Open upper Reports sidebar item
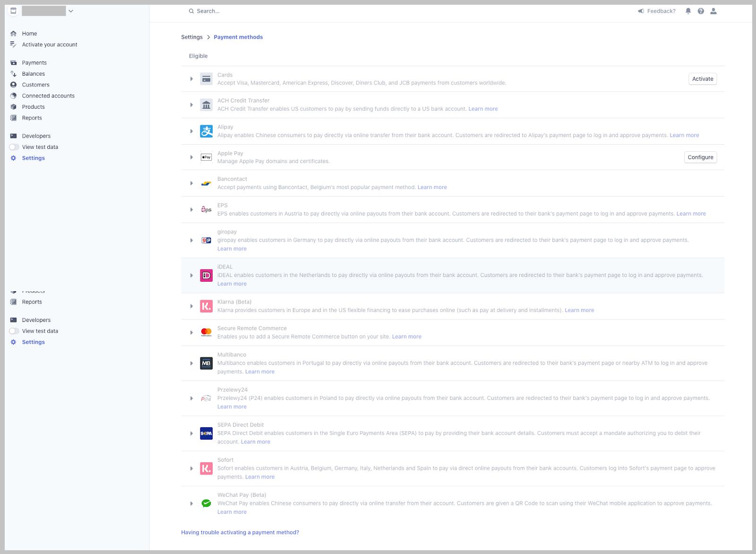 (x=32, y=118)
